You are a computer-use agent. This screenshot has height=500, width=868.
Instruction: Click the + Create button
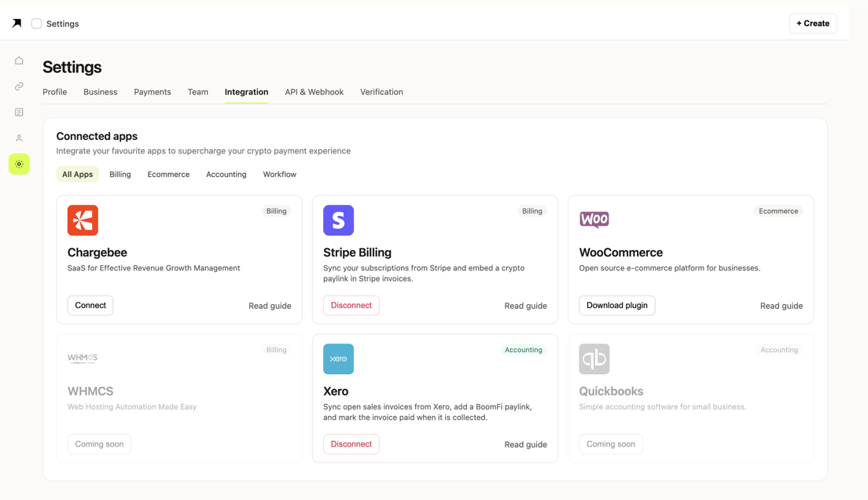[813, 24]
